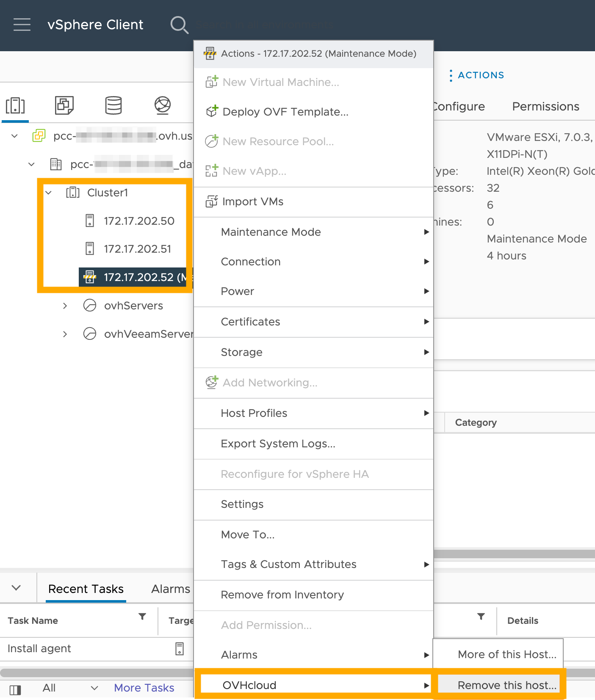
Task: Open the Alarms submenu entry
Action: pyautogui.click(x=313, y=655)
